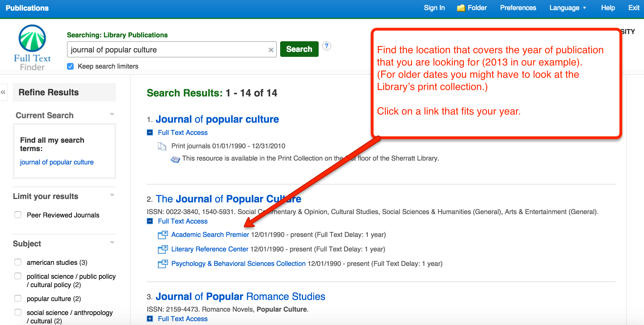Open Psychology & Behavioral Sciences Collection link
This screenshot has height=325, width=644.
point(238,264)
